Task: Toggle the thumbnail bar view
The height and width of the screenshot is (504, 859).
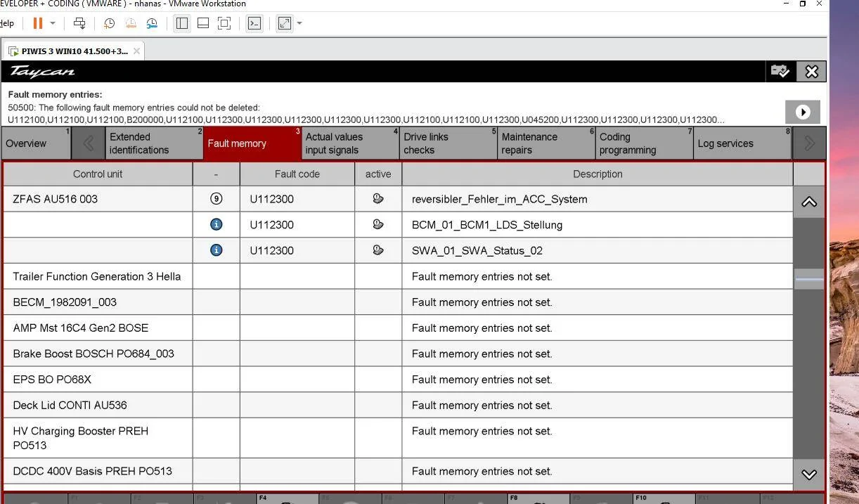Action: [203, 23]
